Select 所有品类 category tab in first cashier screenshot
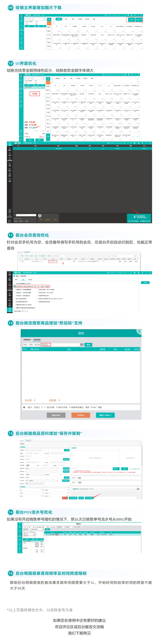Viewport: 162px width, 644px height. [59, 19]
